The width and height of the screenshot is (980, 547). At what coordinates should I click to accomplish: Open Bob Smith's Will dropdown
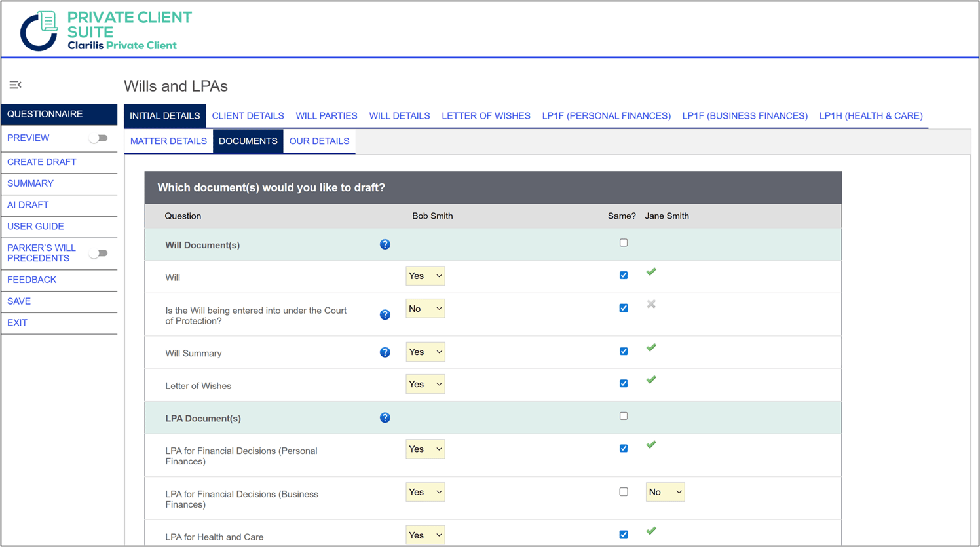pos(425,276)
